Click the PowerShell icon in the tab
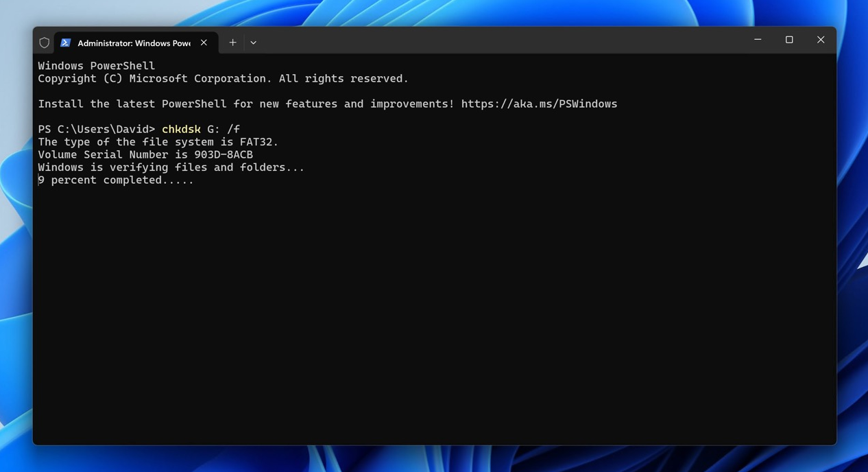 tap(66, 43)
